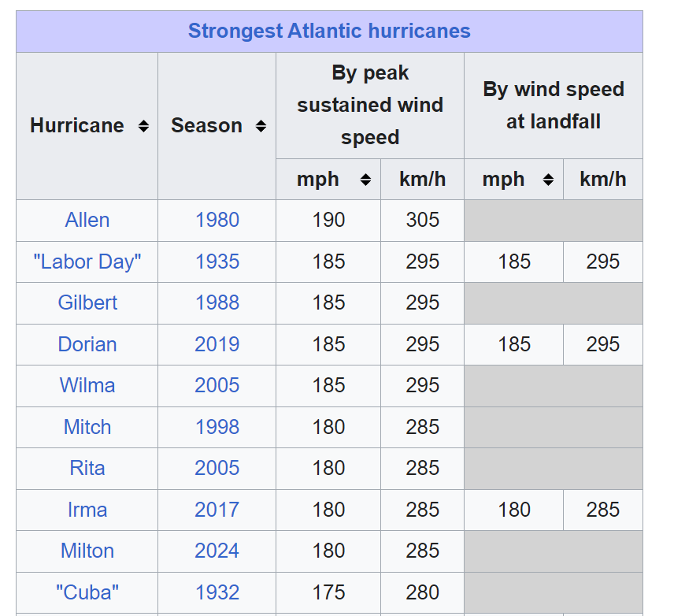This screenshot has height=616, width=674.
Task: Open the 1980 season link
Action: (x=217, y=220)
